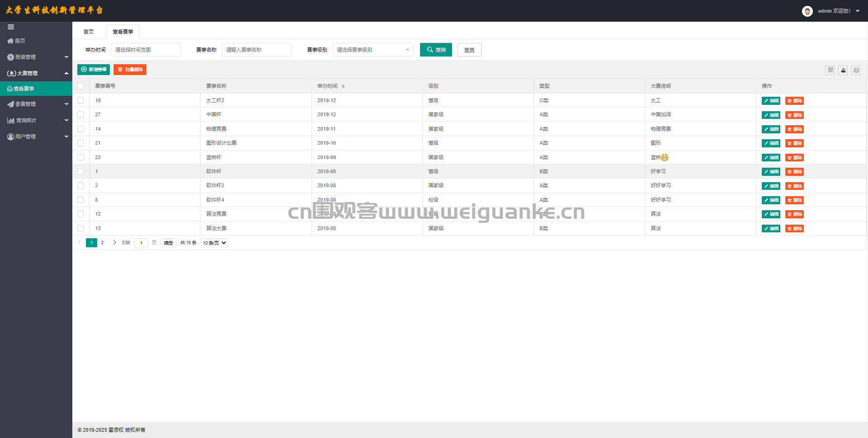Edit the 算法竞赛 row
The width and height of the screenshot is (868, 438).
point(771,214)
